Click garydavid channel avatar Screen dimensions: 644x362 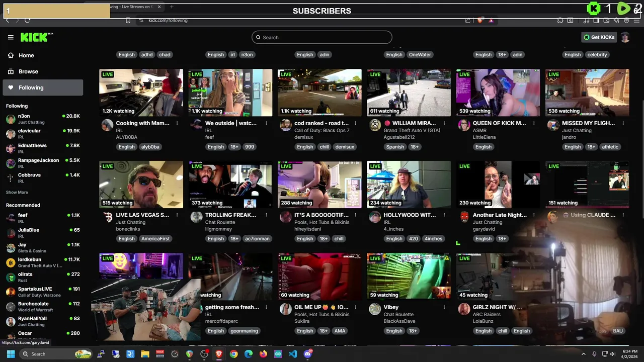click(x=464, y=217)
